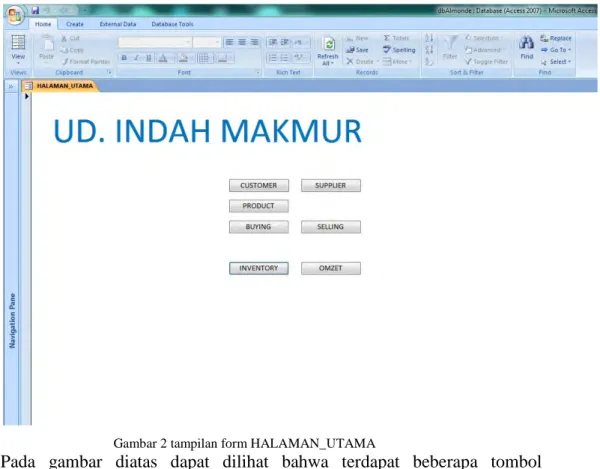Viewport: 600px width, 469px height.
Task: Center align text
Action: coord(242,42)
